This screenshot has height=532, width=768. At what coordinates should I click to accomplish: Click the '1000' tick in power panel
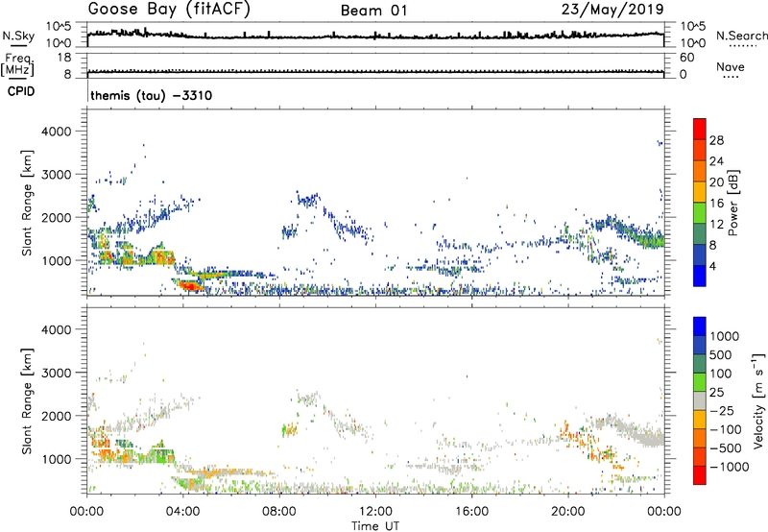[x=56, y=260]
